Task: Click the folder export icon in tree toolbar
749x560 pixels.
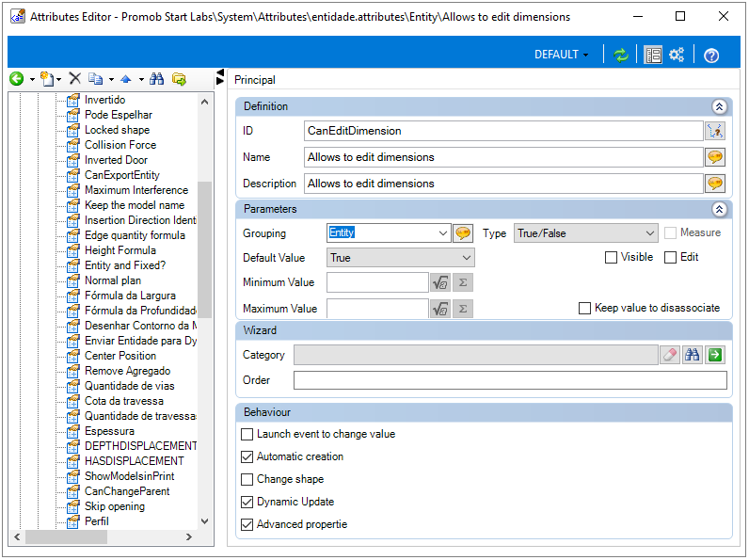Action: pos(179,79)
